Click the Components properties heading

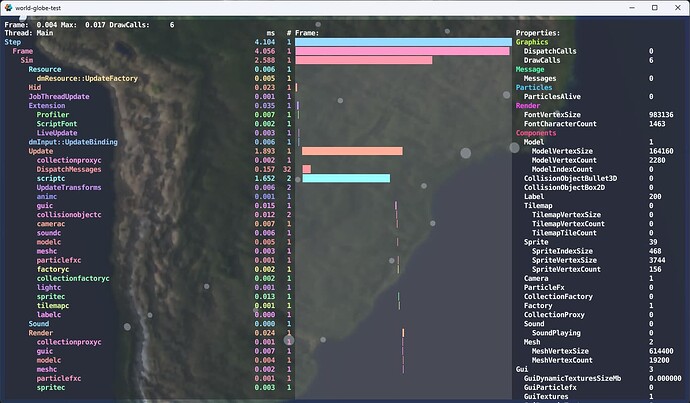(536, 133)
